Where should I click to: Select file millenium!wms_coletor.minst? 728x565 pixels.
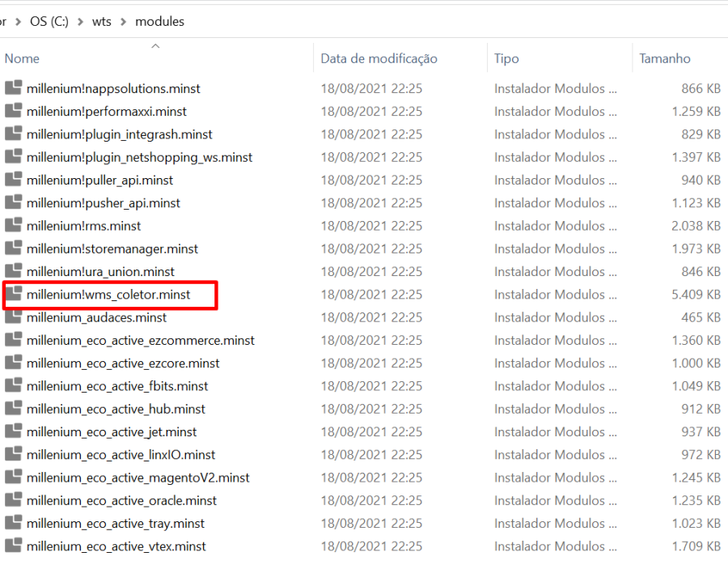coord(108,295)
